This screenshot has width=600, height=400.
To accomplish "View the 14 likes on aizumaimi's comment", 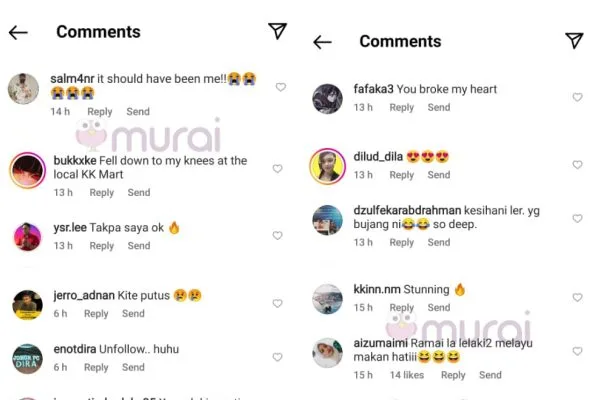I will (407, 375).
